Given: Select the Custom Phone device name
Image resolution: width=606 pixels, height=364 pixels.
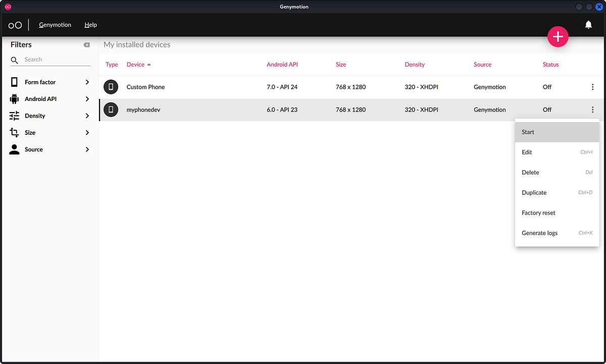Looking at the screenshot, I should pyautogui.click(x=145, y=87).
